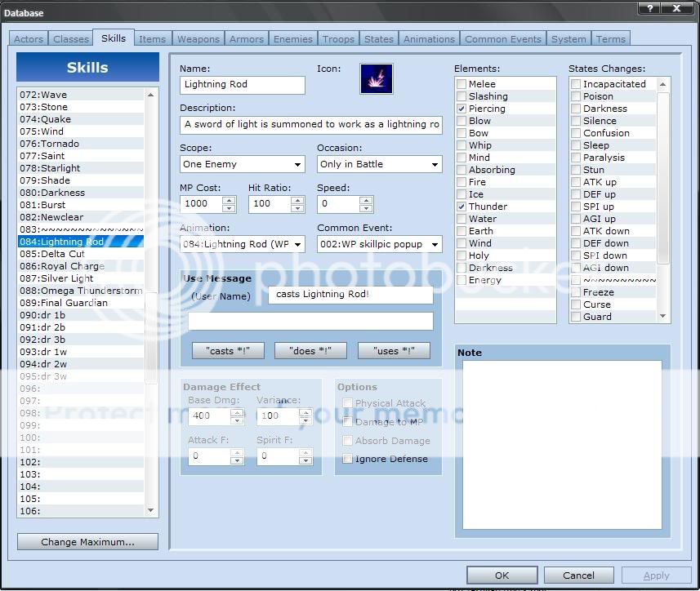
Task: Open the Scope dropdown
Action: (297, 164)
